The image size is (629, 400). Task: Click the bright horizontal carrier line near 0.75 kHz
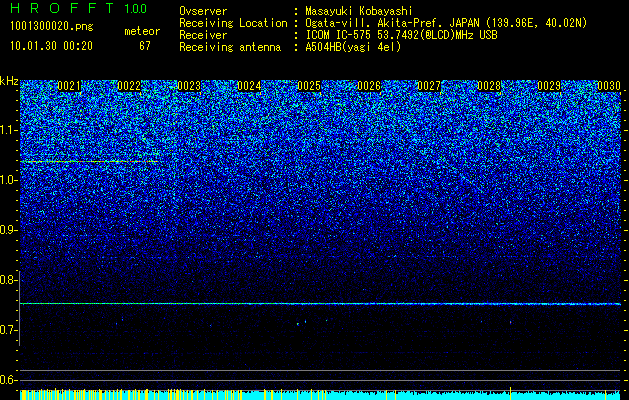point(321,304)
